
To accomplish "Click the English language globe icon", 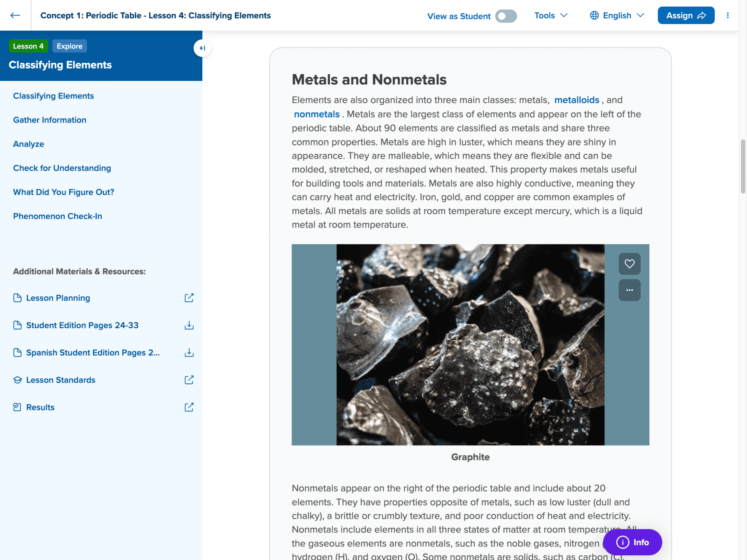I will tap(594, 15).
